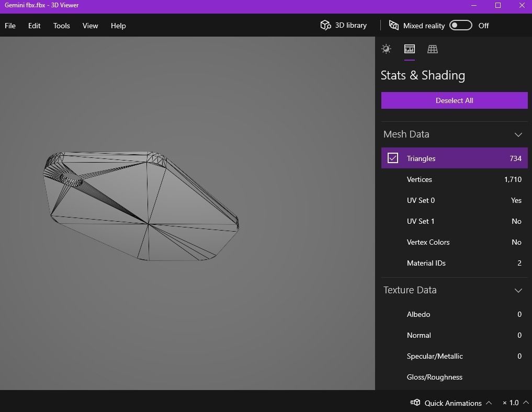Select the UV Set 1 row
Image resolution: width=532 pixels, height=412 pixels.
pos(454,222)
